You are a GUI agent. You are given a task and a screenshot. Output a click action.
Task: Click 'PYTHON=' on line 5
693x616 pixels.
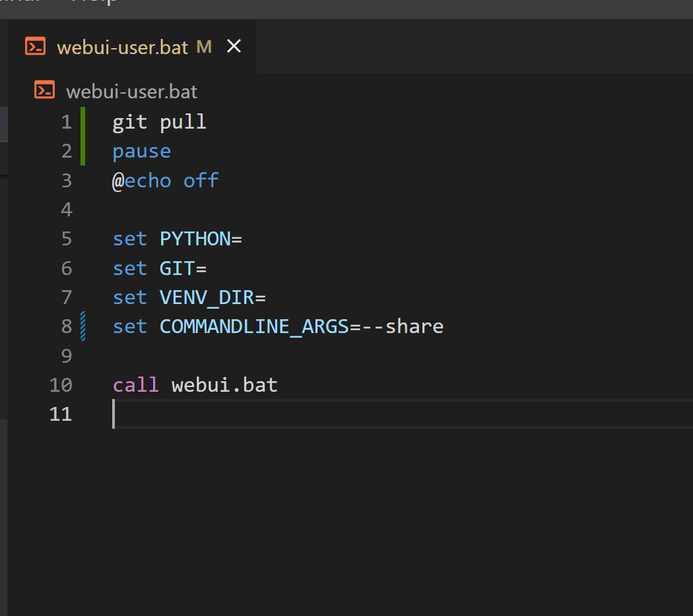tap(201, 239)
